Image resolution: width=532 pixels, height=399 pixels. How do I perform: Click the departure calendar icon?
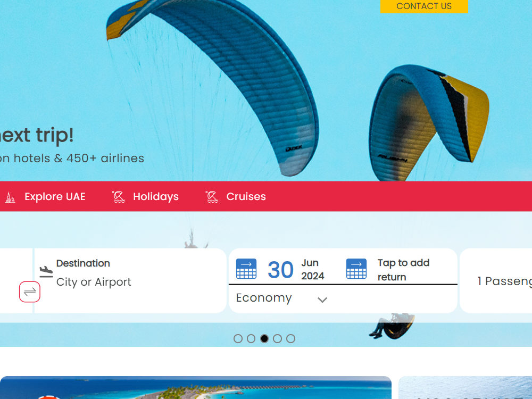click(x=246, y=269)
